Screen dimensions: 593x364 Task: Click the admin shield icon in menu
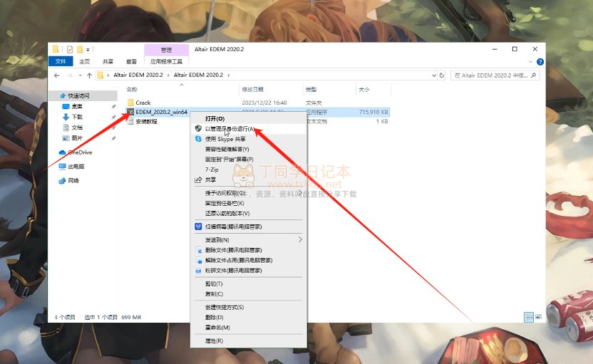pos(198,128)
